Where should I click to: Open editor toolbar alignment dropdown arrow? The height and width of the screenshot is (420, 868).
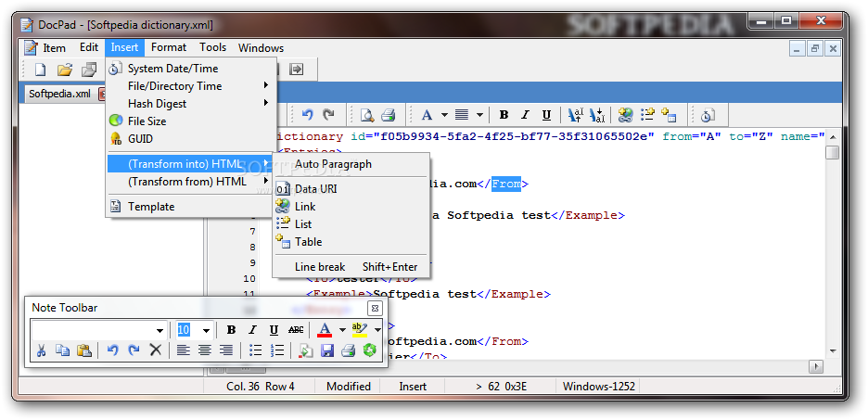479,115
